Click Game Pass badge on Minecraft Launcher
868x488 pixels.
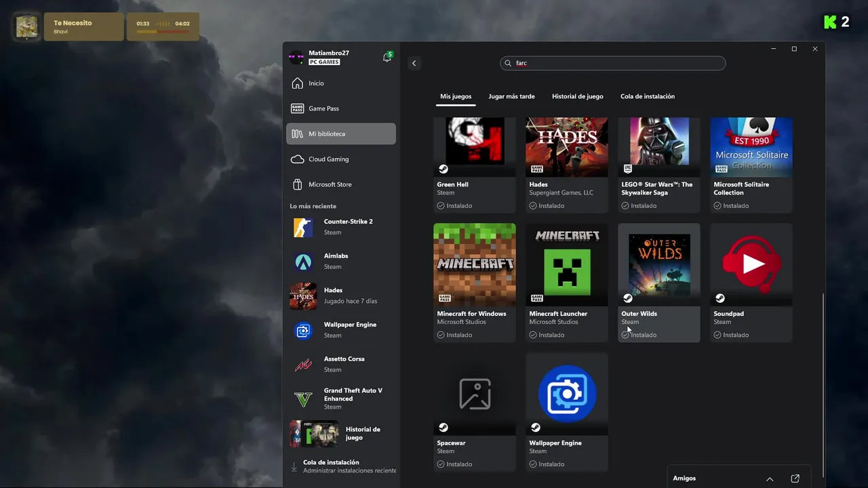point(536,298)
